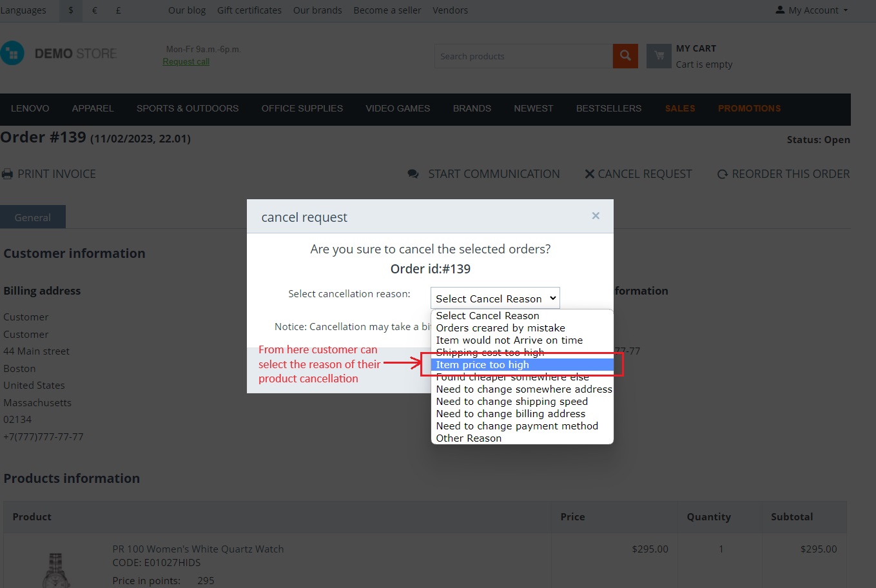The image size is (876, 588).
Task: Click the 'Order id:#139' text in dialog
Action: coord(431,269)
